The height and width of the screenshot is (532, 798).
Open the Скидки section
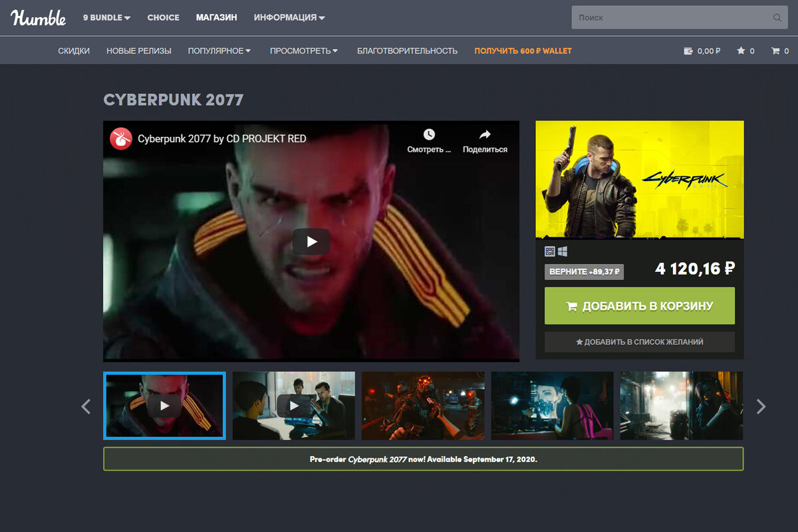click(74, 51)
